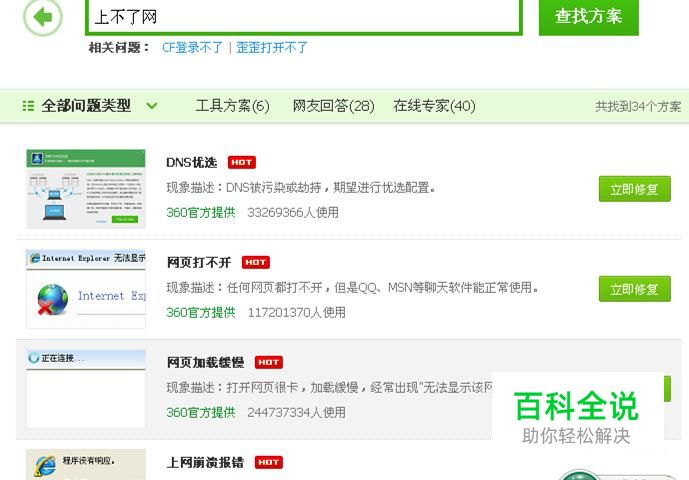Viewport: 689px width, 480px height.
Task: Click the 网页加载缓慢 title
Action: tap(205, 362)
